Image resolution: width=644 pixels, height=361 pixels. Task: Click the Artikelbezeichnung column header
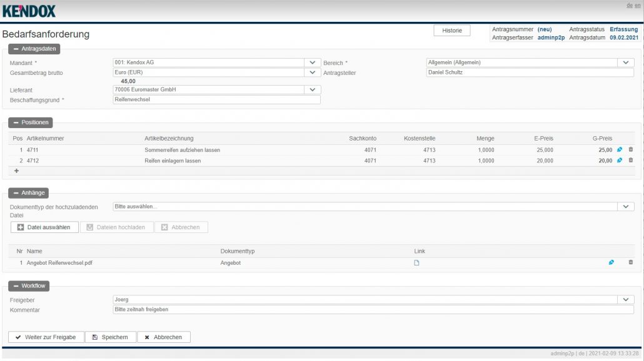click(169, 139)
